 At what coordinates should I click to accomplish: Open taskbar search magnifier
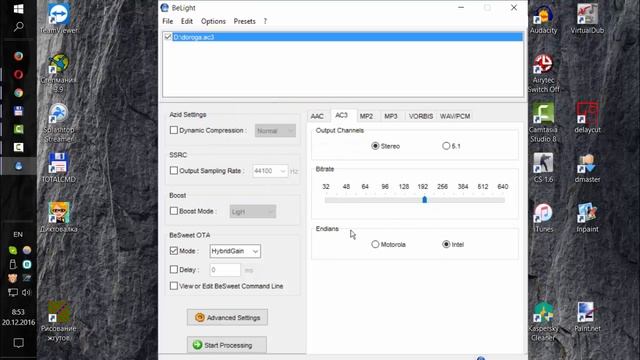[x=18, y=27]
